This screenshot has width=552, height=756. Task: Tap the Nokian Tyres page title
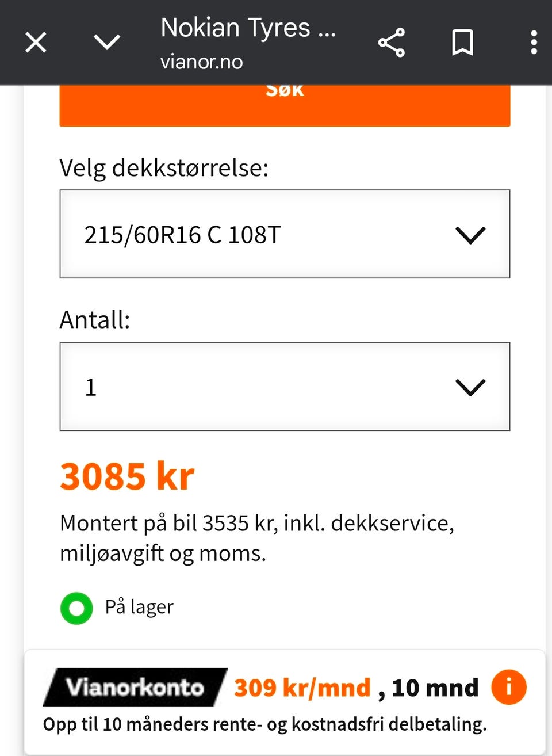click(x=247, y=28)
